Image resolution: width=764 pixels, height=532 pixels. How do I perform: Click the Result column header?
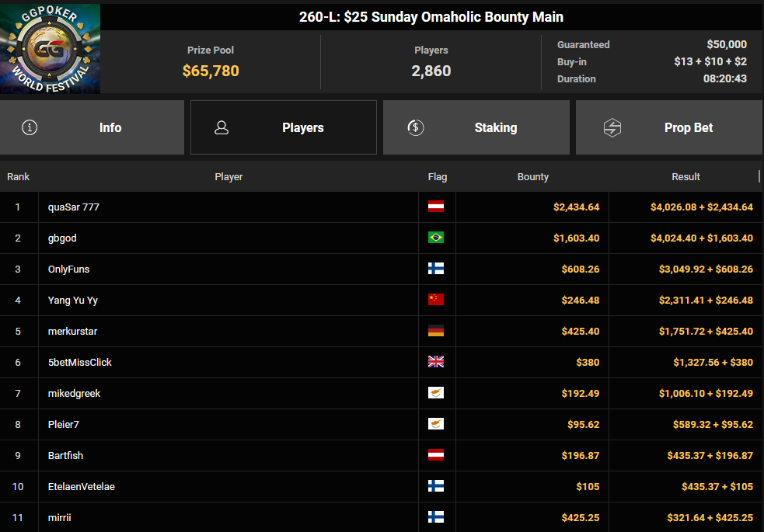click(686, 177)
